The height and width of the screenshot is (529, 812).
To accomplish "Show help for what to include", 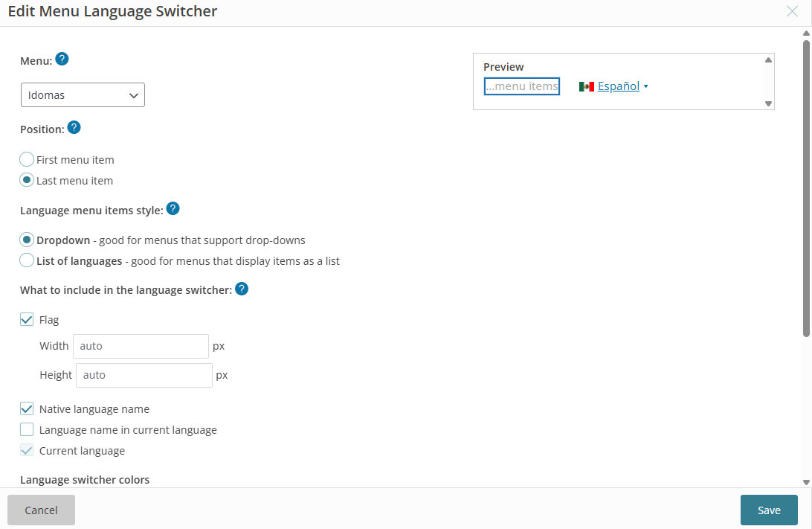I will [x=242, y=289].
